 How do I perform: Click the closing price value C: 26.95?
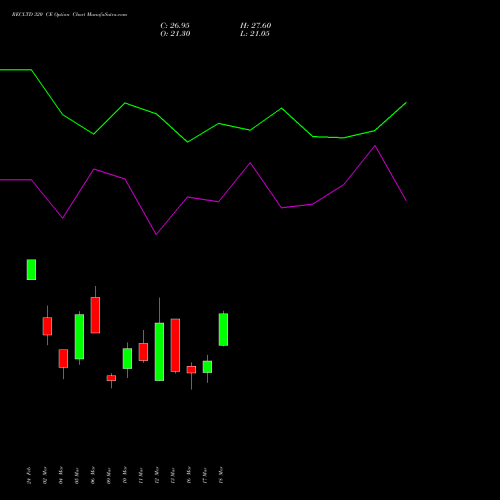(175, 26)
